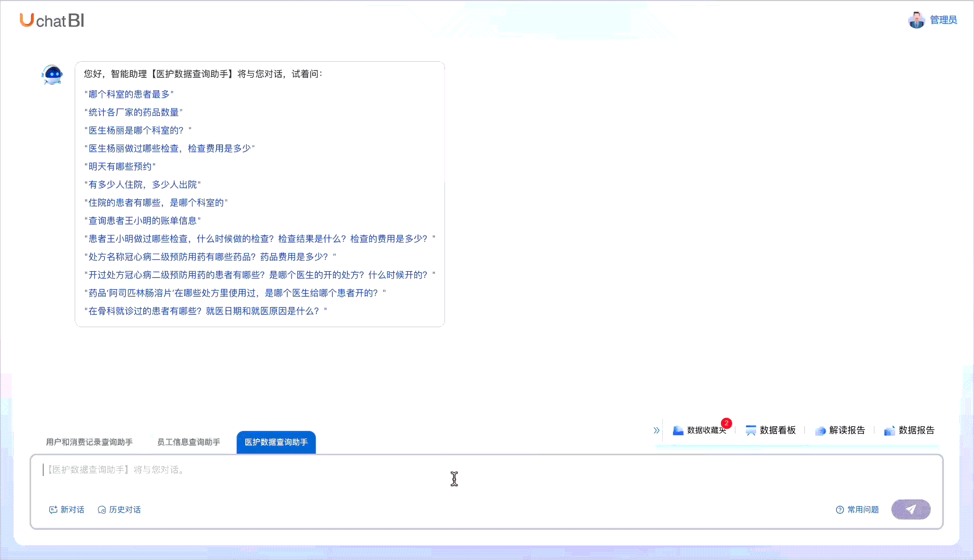Collapse the right toolbar with the chevron
Screen dimensions: 974x560
point(656,430)
